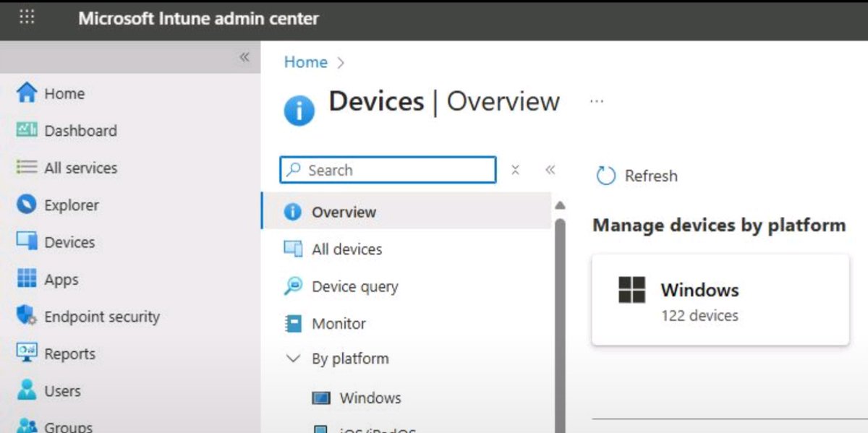Image resolution: width=868 pixels, height=433 pixels.
Task: Open the ellipsis more options menu
Action: 596,101
